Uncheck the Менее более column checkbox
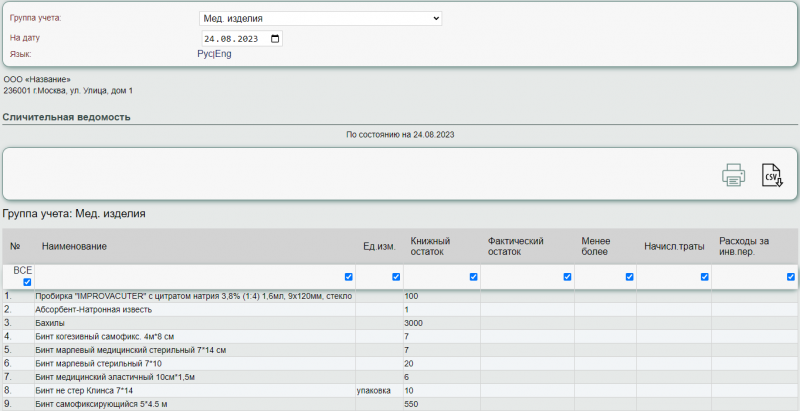Screen dimensions: 800x411 [x=629, y=277]
